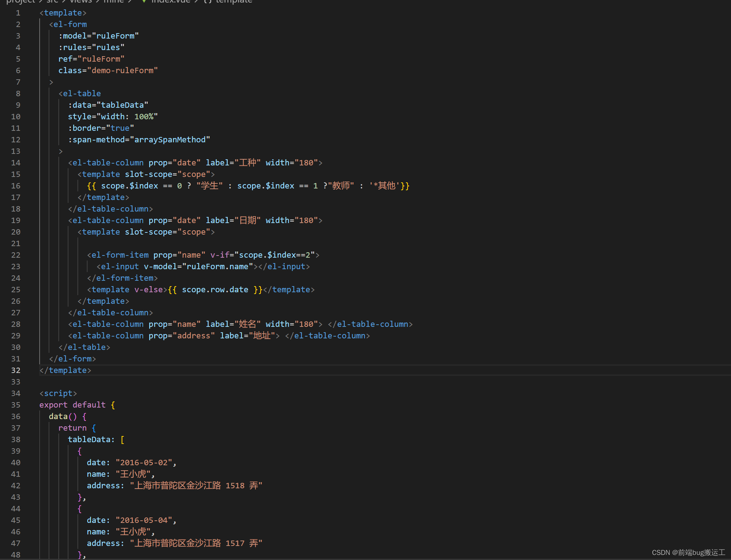Screen dimensions: 731x560
Task: Click line number 32 in the gutter
Action: [x=15, y=370]
